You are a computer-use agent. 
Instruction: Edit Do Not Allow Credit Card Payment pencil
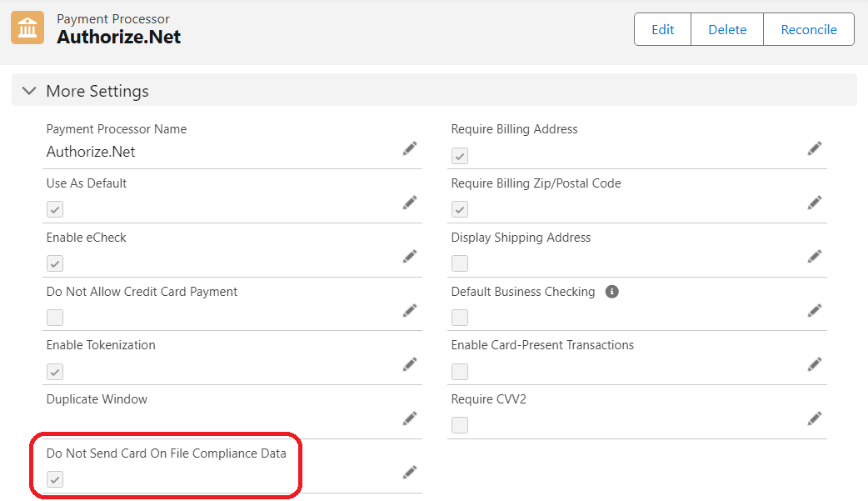[x=410, y=310]
